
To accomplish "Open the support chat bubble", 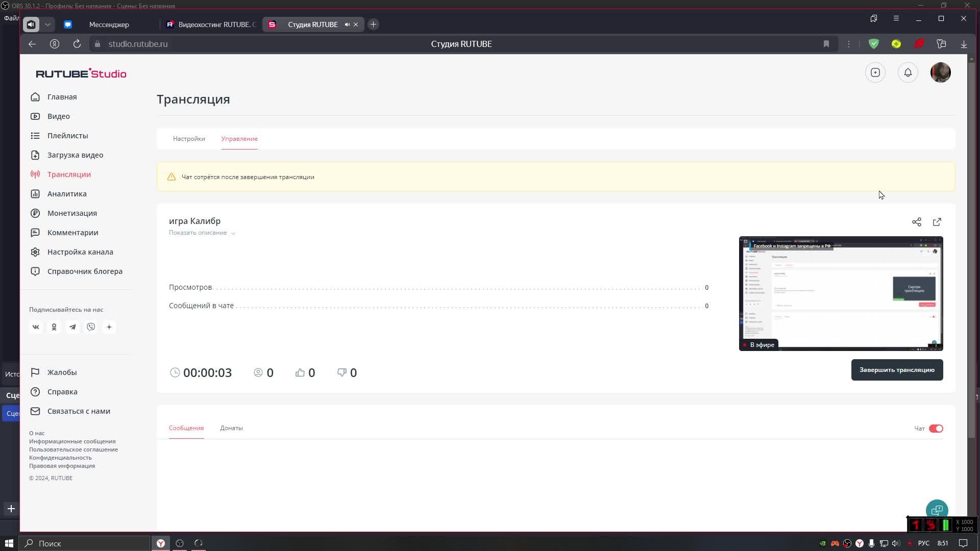I will click(x=937, y=510).
